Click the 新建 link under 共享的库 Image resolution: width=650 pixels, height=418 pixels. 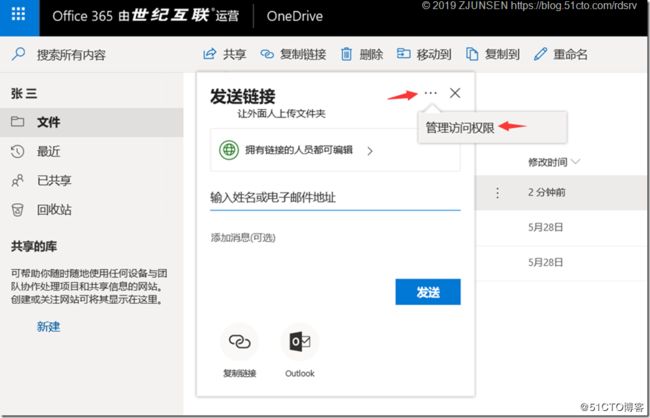(49, 327)
